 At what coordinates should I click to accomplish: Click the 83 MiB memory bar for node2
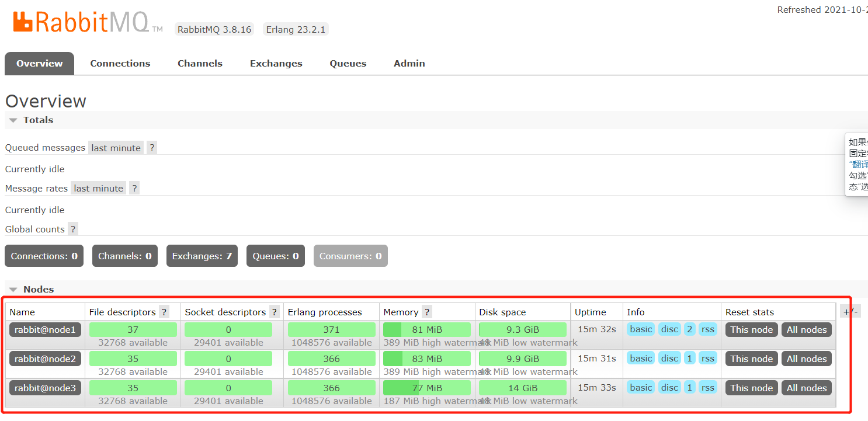(x=427, y=359)
